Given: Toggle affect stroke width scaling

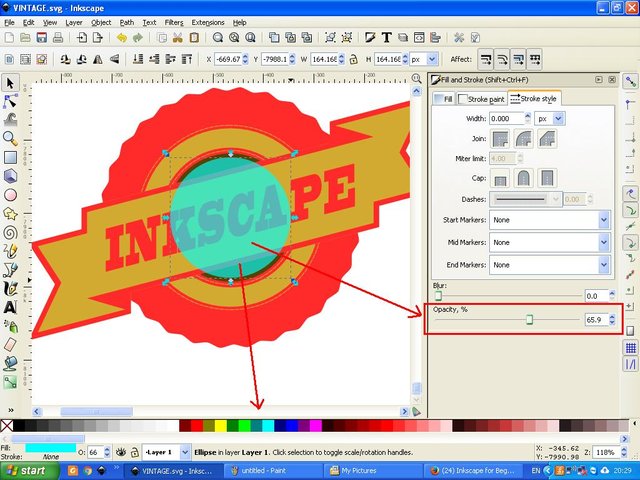Looking at the screenshot, I should [x=486, y=60].
